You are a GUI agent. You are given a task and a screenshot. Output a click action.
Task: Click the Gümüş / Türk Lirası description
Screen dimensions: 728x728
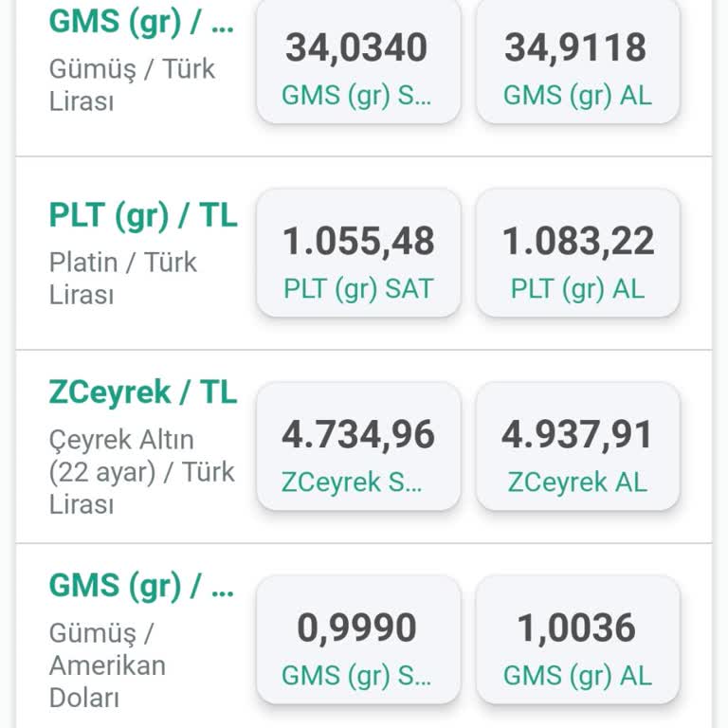coord(132,84)
